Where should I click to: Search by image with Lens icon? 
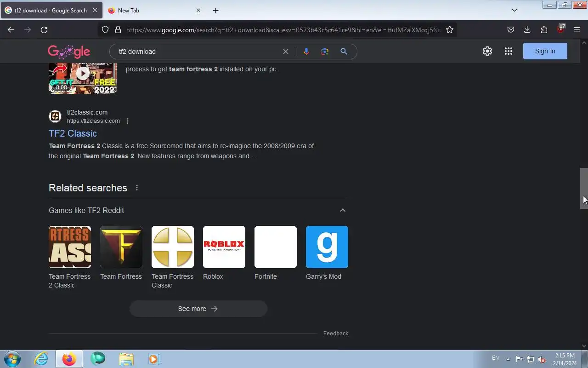tap(325, 52)
